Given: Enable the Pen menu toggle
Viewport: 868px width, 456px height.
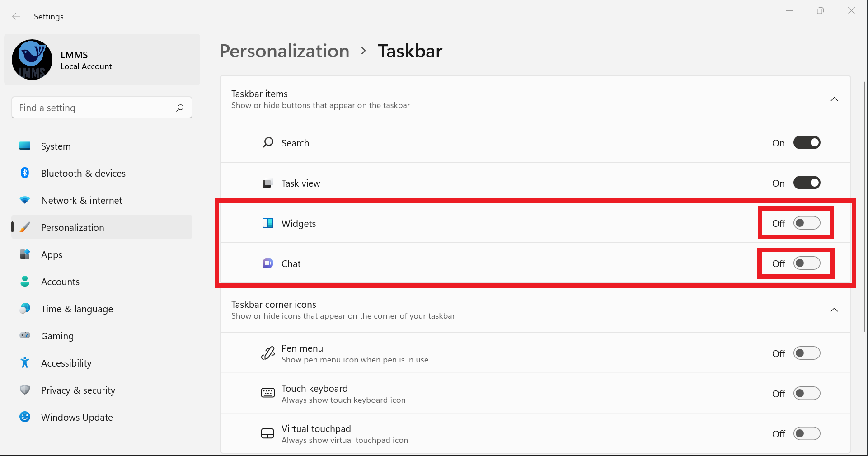Looking at the screenshot, I should coord(807,353).
